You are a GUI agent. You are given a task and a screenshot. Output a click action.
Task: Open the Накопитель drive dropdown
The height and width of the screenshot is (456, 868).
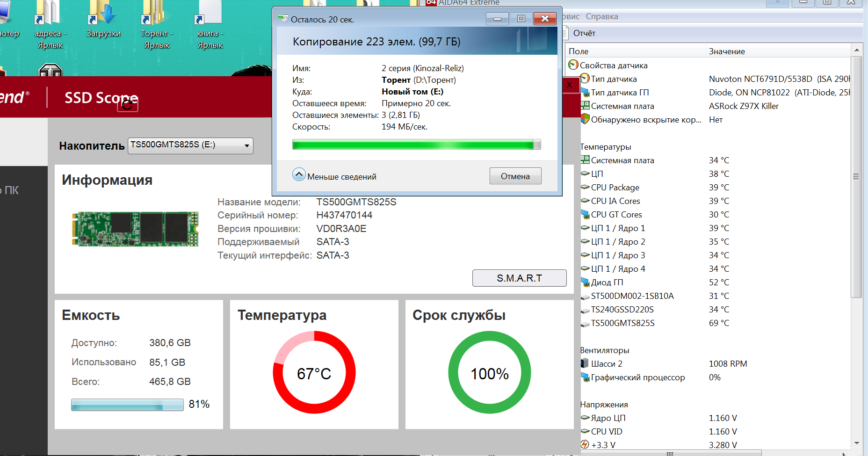[x=190, y=145]
